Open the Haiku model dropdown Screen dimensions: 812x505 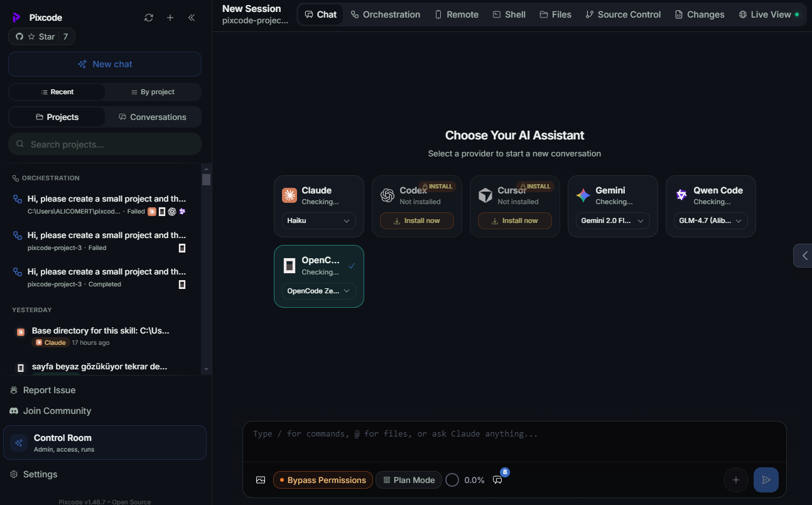coord(319,221)
